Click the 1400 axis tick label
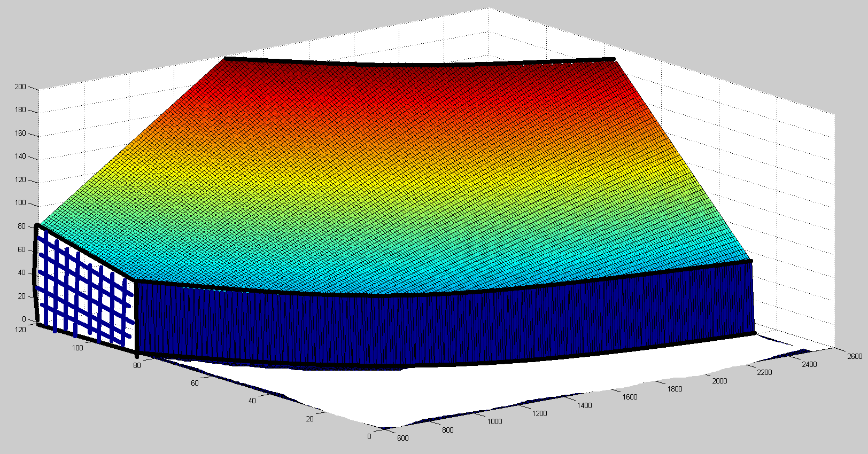Image resolution: width=868 pixels, height=454 pixels. coord(584,405)
